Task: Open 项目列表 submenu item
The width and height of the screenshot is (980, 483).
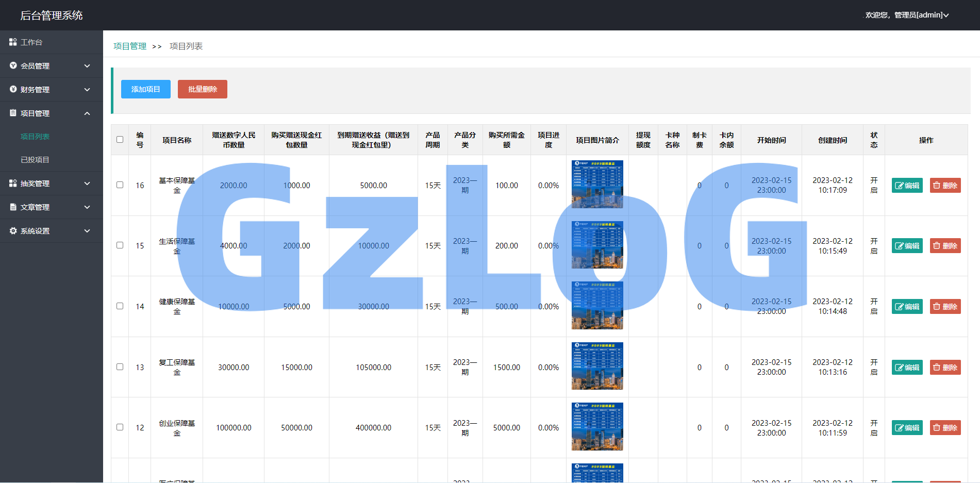Action: [35, 137]
